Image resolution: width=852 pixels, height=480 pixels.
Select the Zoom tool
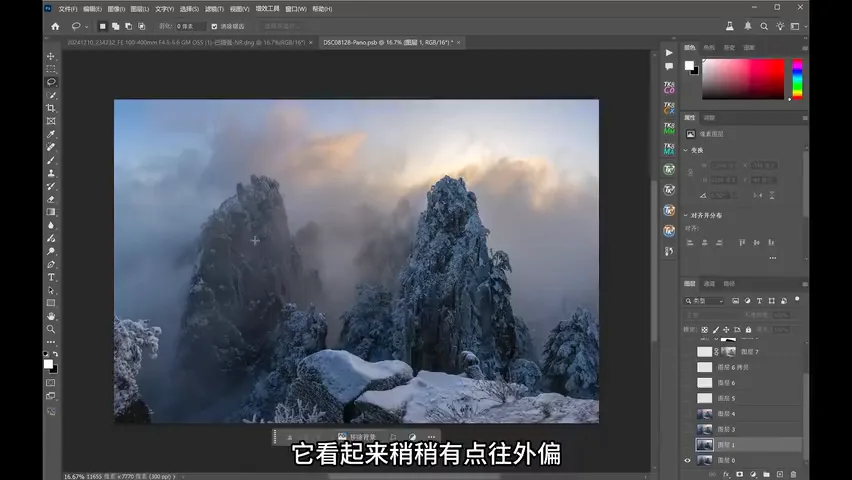click(x=51, y=329)
